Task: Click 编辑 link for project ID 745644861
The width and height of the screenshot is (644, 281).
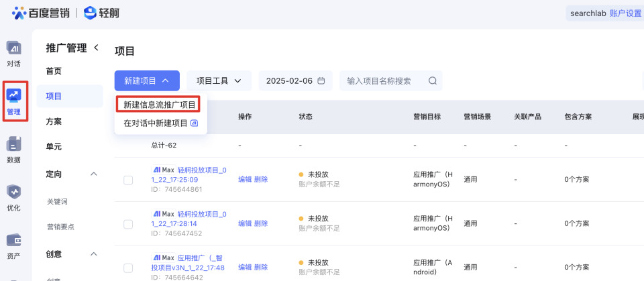Action: pos(245,179)
